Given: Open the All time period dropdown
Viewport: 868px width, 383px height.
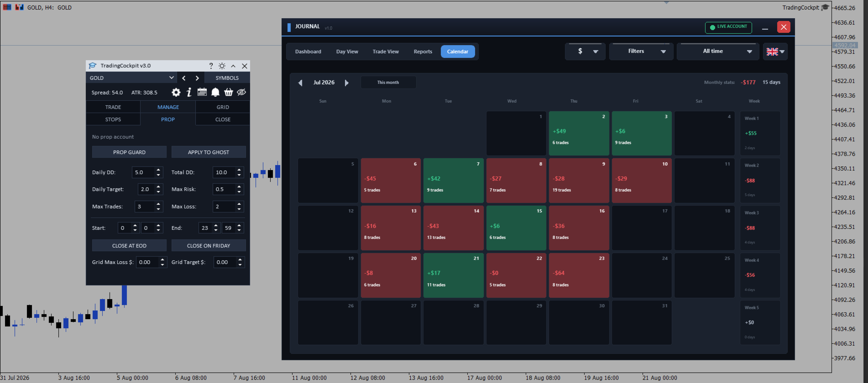Looking at the screenshot, I should click(x=718, y=52).
